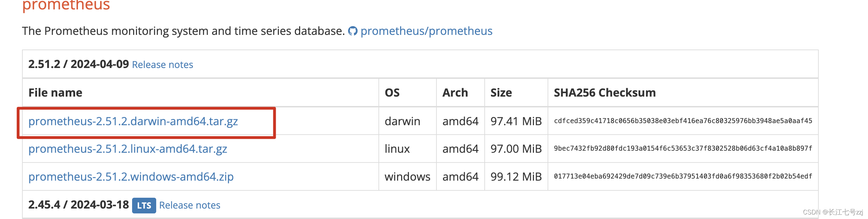Image resolution: width=868 pixels, height=219 pixels.
Task: Click version label 2.45.4 / 2024-03-18
Action: [x=78, y=205]
